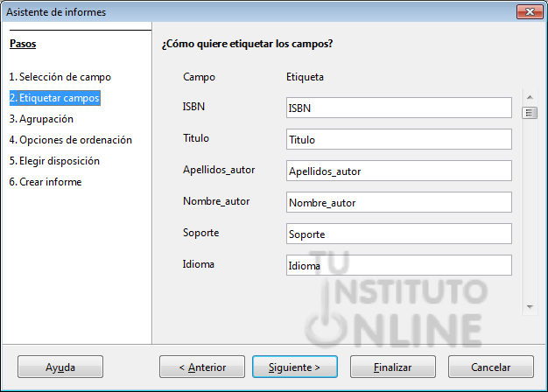548x392 pixels.
Task: Jump to step 3 Agrupación
Action: [x=41, y=119]
